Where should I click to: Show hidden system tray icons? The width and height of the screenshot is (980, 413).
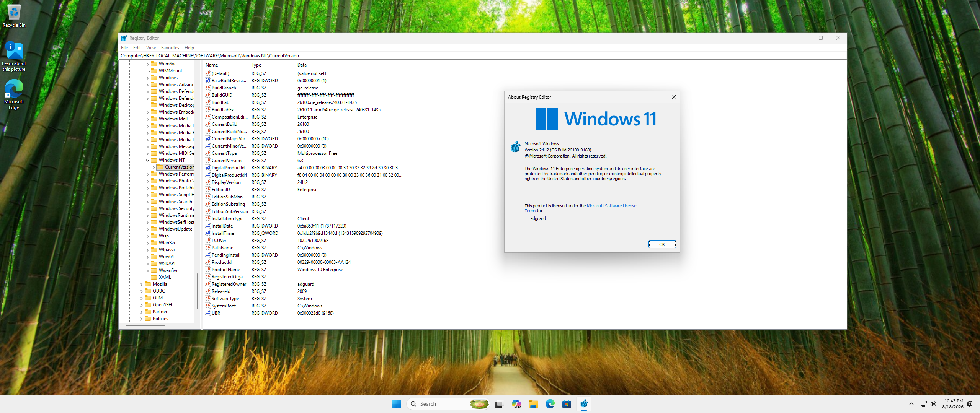tap(911, 404)
